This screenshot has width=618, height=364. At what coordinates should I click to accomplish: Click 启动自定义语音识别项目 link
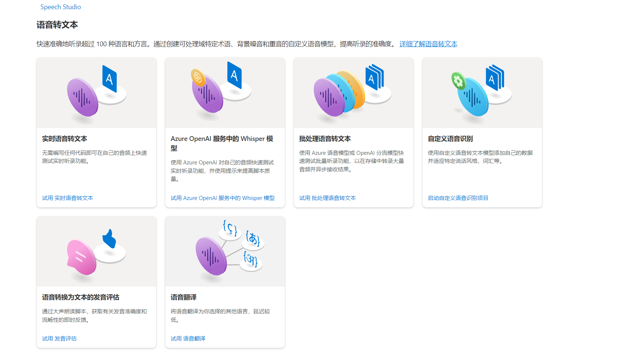coord(458,198)
